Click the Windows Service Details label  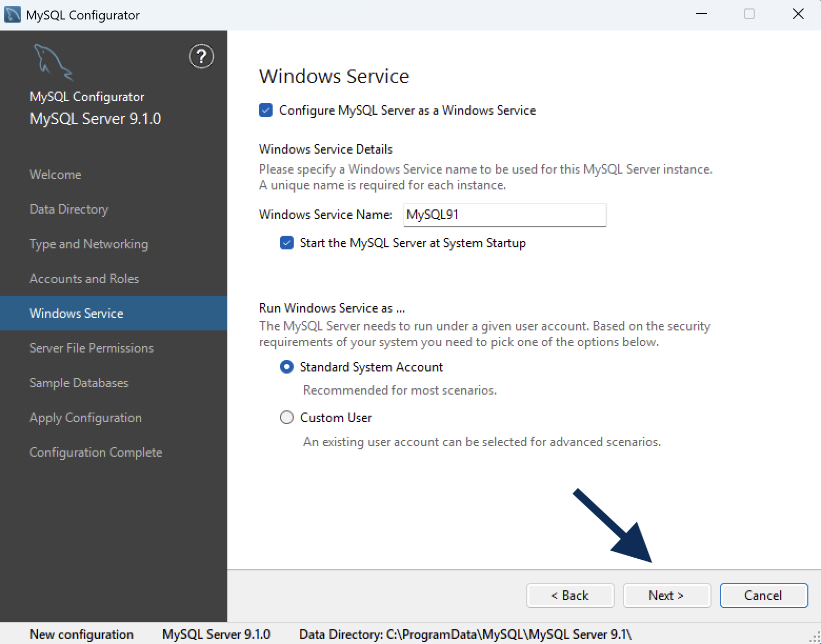point(326,149)
